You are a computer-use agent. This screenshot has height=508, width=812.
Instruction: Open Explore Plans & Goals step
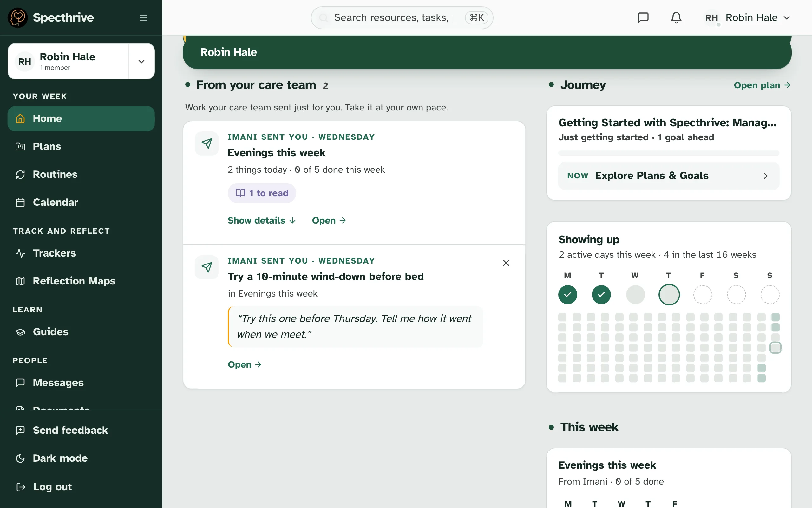668,176
